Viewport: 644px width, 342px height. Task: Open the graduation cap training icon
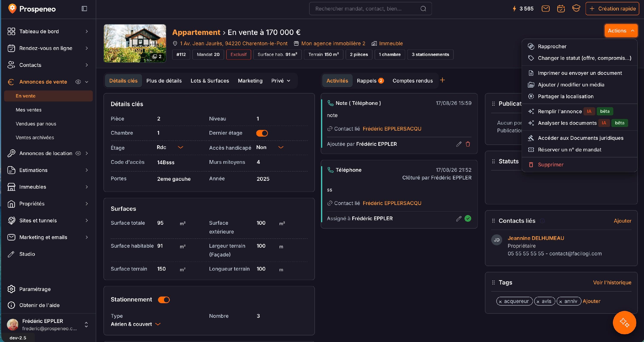(576, 9)
